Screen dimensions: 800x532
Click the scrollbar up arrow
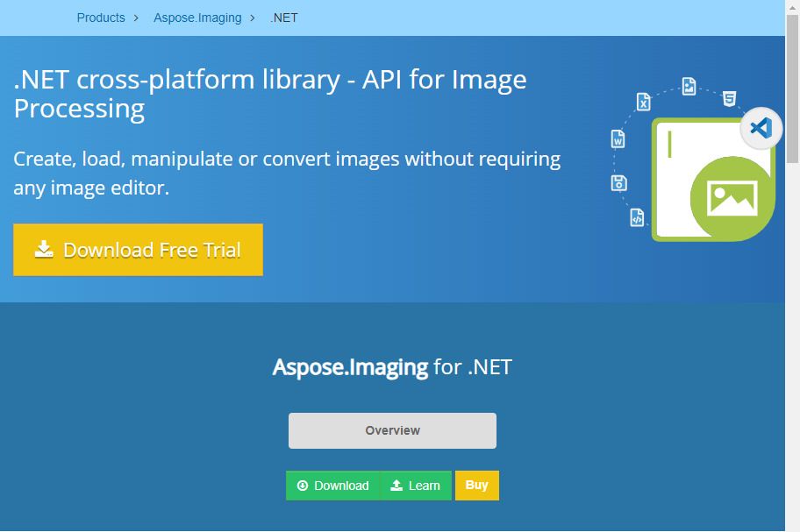793,7
